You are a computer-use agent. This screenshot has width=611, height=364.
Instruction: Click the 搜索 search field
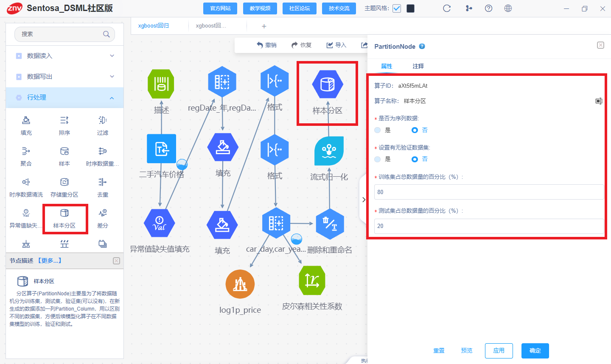click(x=64, y=34)
